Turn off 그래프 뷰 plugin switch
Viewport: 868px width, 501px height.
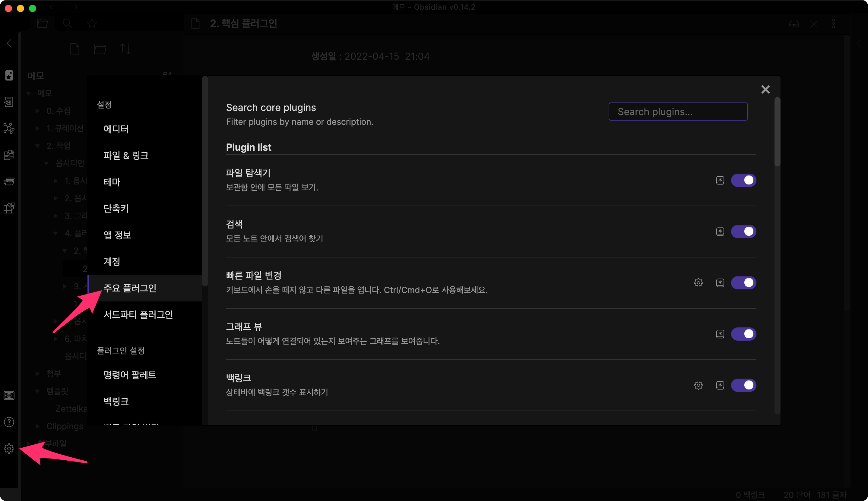coord(743,334)
